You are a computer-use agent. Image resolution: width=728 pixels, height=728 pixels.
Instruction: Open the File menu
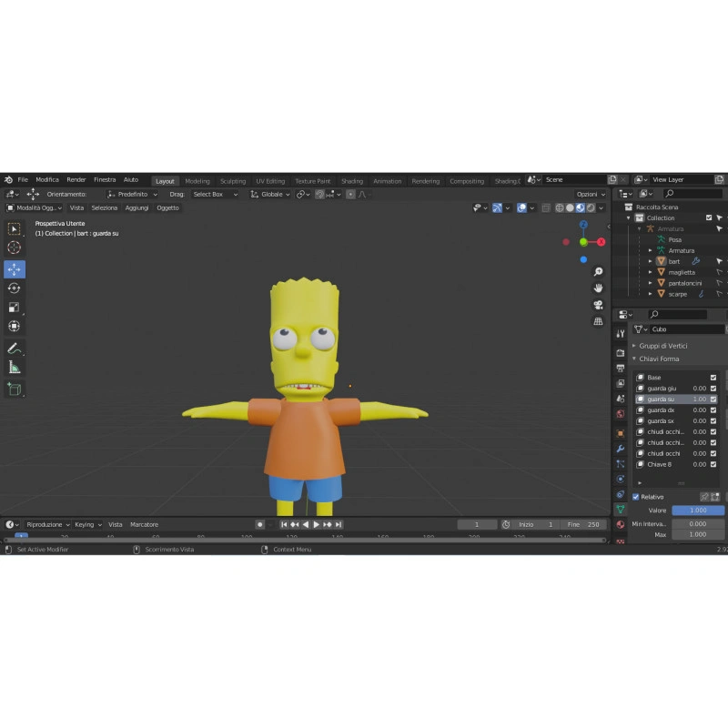pos(23,179)
